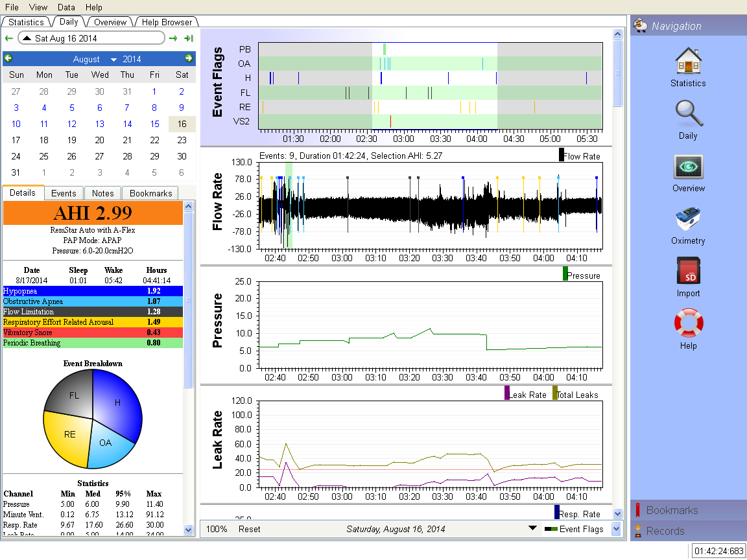The width and height of the screenshot is (747, 560).
Task: Select the Daily tab at top
Action: tap(69, 21)
